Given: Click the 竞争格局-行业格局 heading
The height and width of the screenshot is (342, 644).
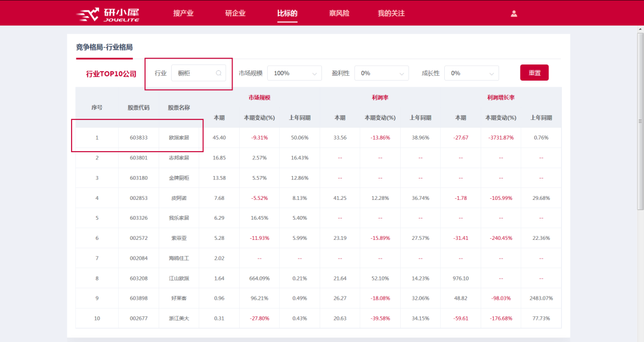Looking at the screenshot, I should [104, 47].
